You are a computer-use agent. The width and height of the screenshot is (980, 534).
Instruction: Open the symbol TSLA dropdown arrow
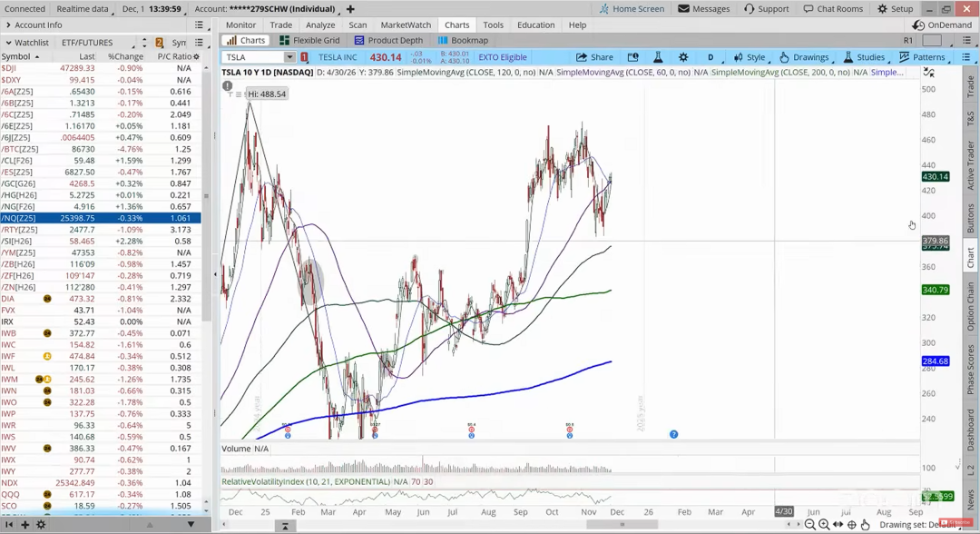click(x=289, y=57)
